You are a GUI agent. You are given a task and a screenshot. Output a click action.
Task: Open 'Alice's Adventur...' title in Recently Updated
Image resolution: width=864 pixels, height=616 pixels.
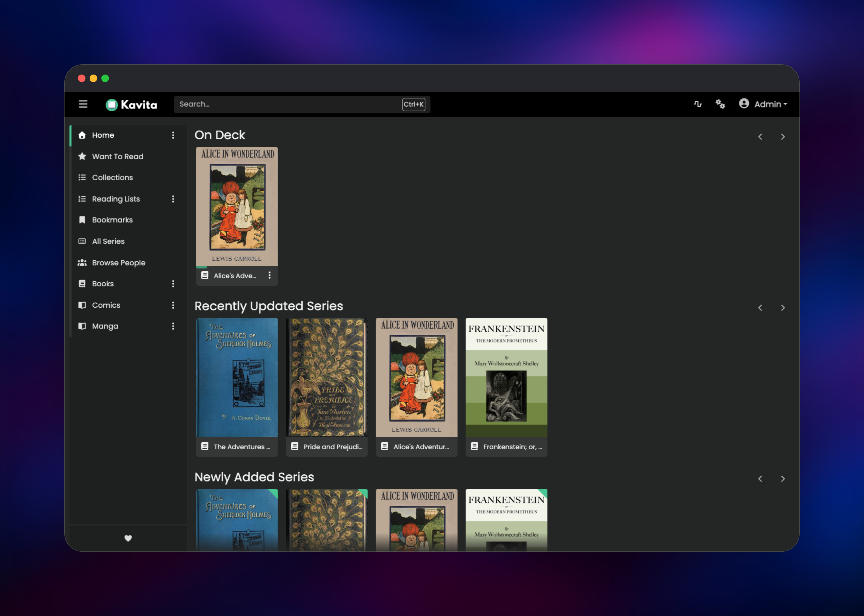421,447
